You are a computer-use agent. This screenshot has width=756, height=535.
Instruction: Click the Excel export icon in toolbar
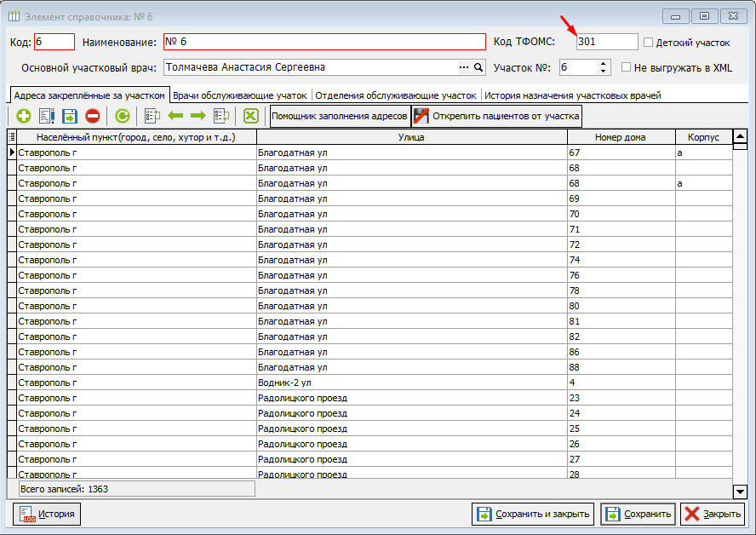251,116
